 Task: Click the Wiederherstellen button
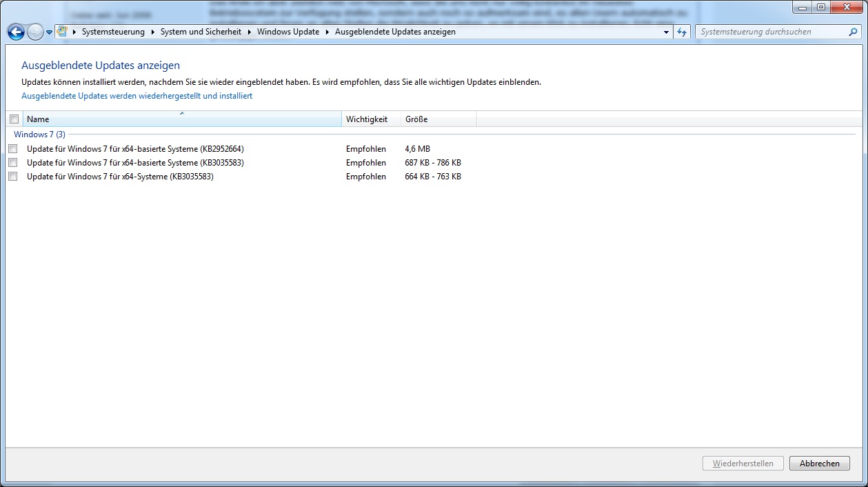743,464
